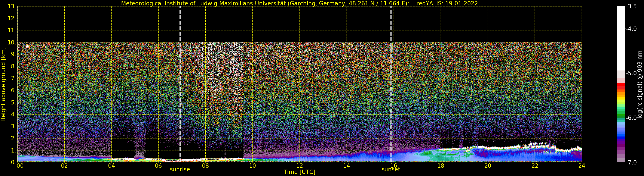Click the "22" time axis tick label
Screen dimensions: 644x176
[x=535, y=166]
